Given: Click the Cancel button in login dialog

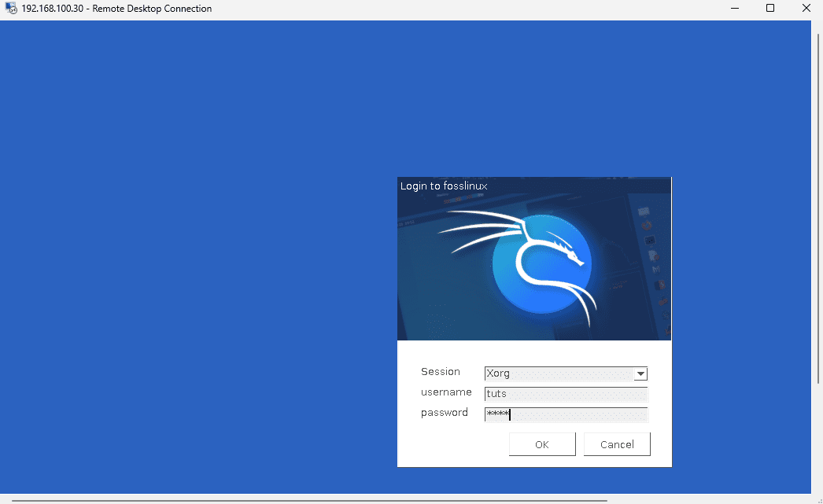Looking at the screenshot, I should click(x=617, y=444).
